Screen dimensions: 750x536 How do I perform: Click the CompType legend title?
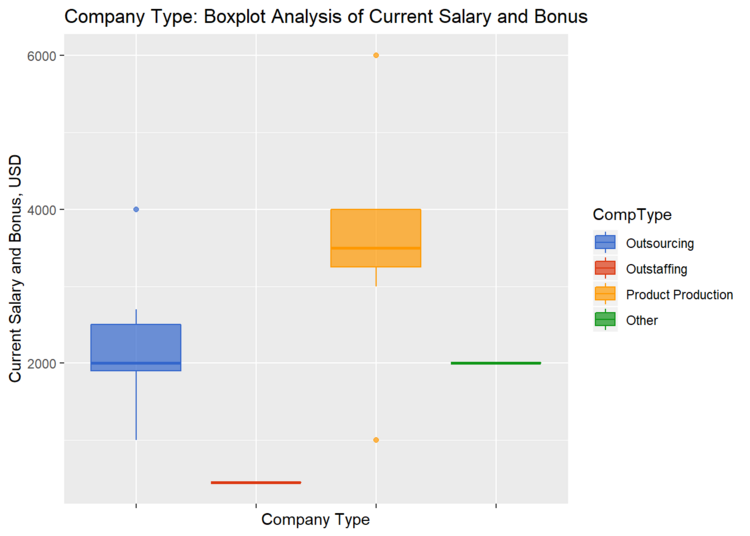point(631,214)
